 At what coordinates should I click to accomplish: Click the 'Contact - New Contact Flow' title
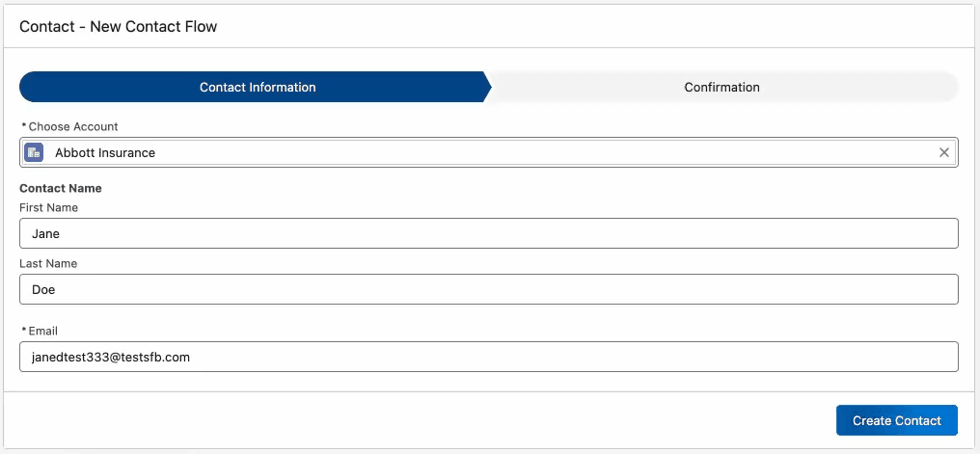pyautogui.click(x=119, y=27)
